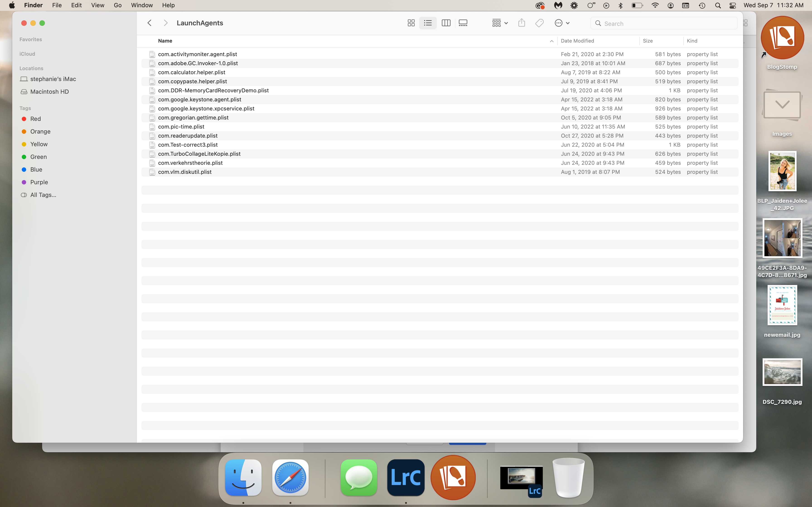Select the Purple tag color dot

(24, 182)
